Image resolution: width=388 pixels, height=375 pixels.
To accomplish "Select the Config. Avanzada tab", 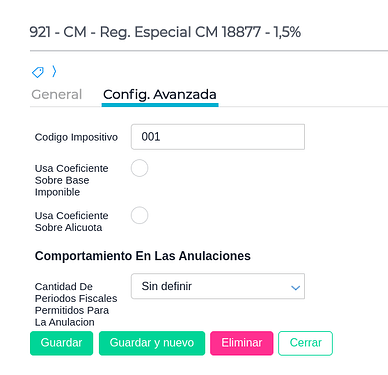I will coord(160,95).
